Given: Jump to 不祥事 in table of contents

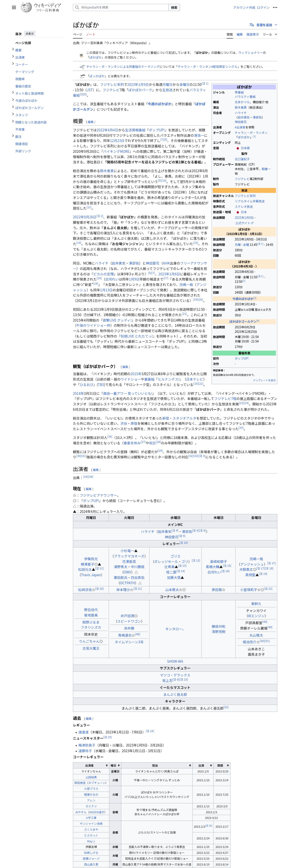Looking at the screenshot, I should pyautogui.click(x=20, y=129).
